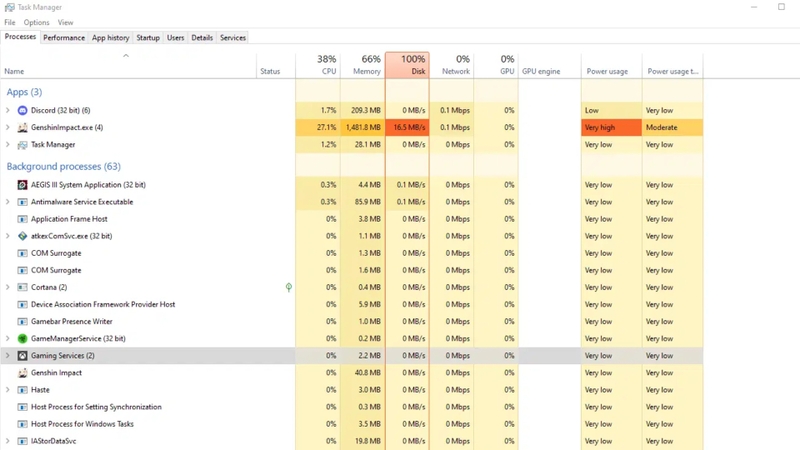Click Cortana's green leaf status icon
This screenshot has width=800, height=450.
pyautogui.click(x=289, y=287)
